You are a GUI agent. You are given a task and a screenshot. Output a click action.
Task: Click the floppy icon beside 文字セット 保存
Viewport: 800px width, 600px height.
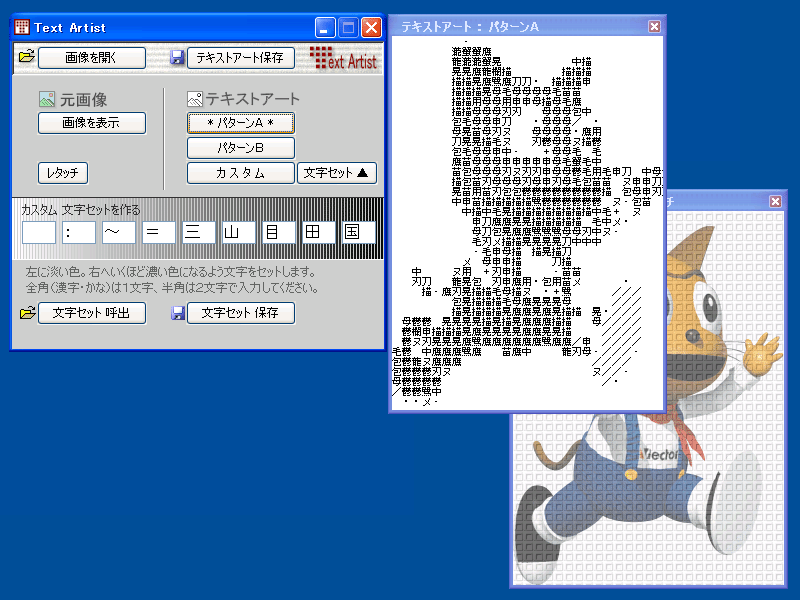[178, 313]
